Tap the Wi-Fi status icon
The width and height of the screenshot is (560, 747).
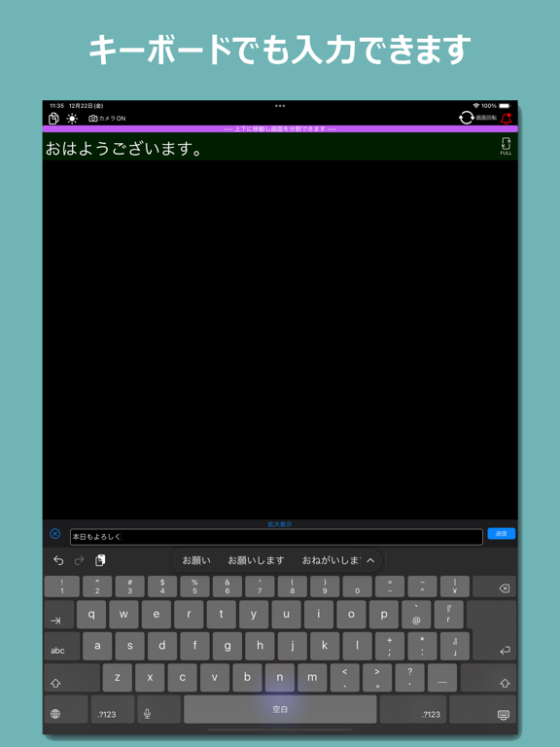coord(475,106)
